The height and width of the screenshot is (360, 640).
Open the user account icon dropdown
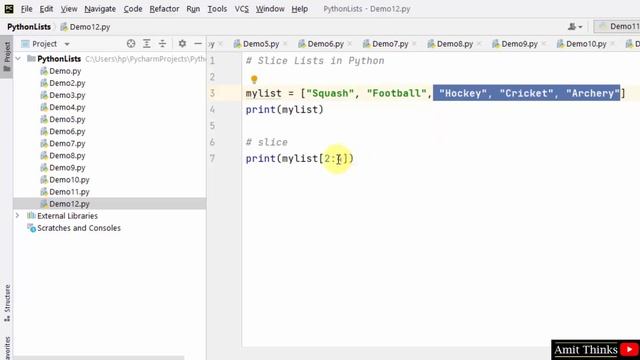click(x=575, y=27)
